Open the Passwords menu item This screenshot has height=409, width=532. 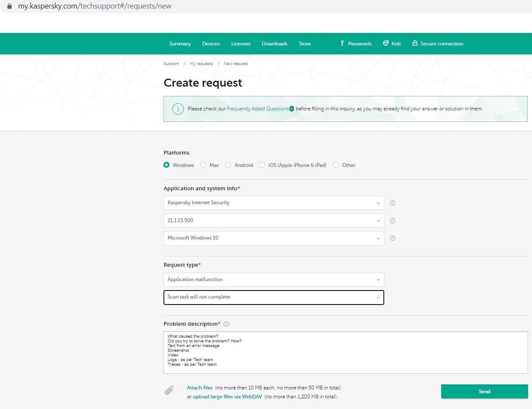click(x=356, y=44)
